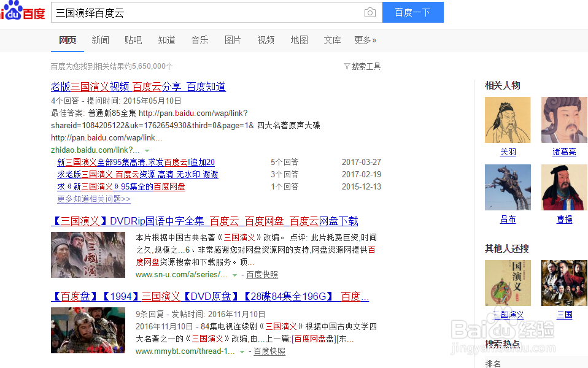Viewport: 588px width, 368px height.
Task: Expand arrow beside www.sn-u.com URL
Action: click(x=234, y=275)
